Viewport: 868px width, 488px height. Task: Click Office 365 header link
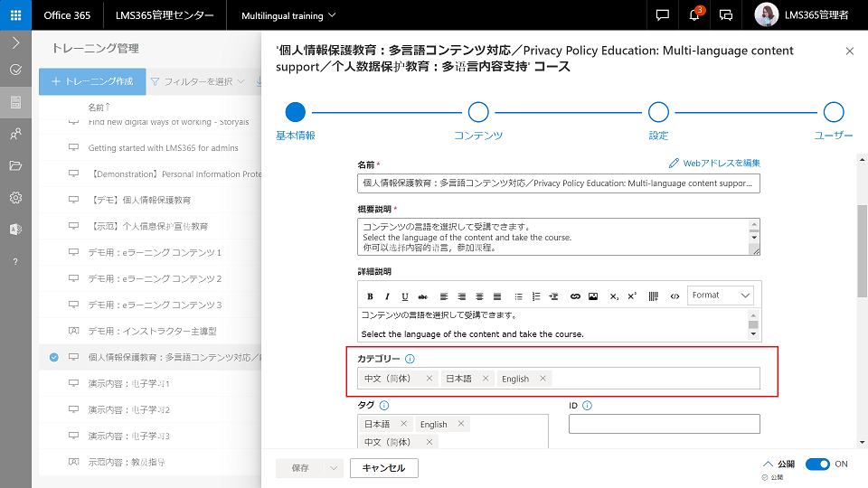point(67,15)
